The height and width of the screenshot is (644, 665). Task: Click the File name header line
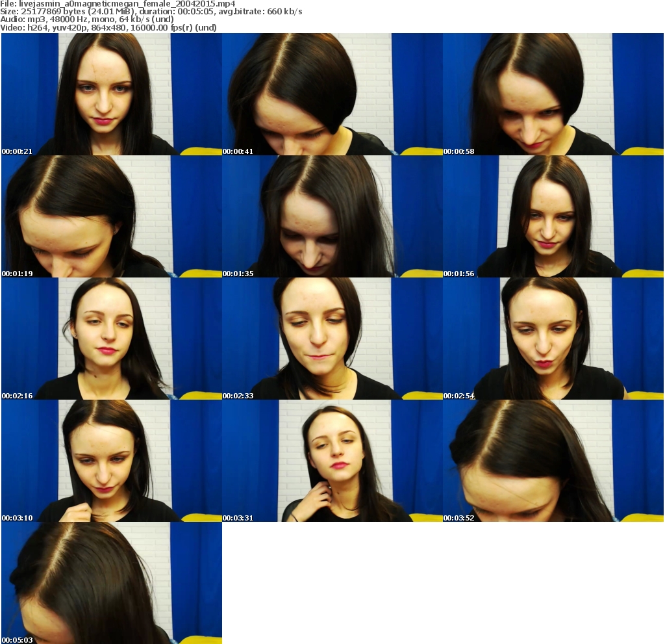tap(118, 4)
